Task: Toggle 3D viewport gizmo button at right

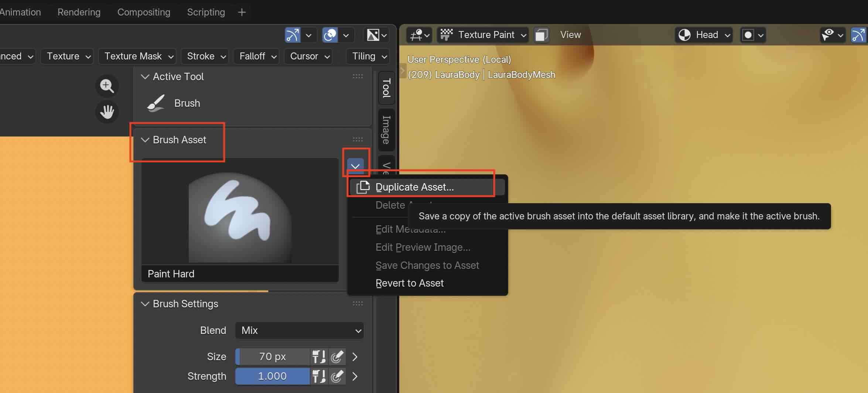Action: 858,35
